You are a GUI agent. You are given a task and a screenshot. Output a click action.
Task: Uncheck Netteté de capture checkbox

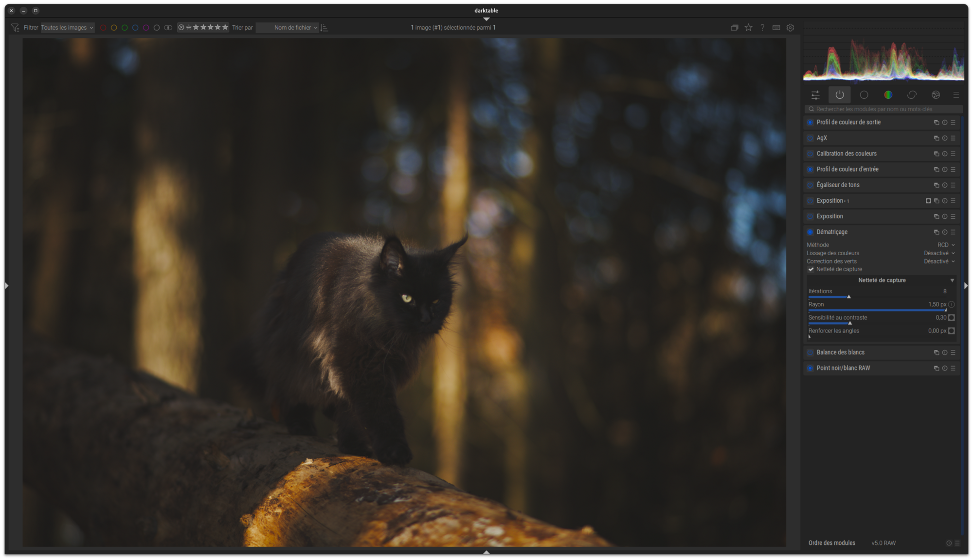[x=811, y=269]
